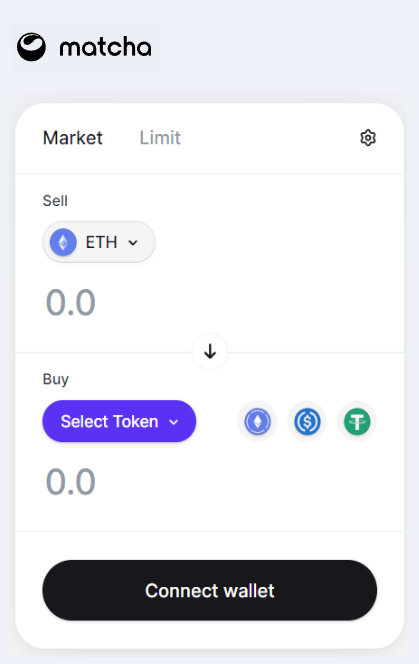This screenshot has height=664, width=419.
Task: Click the swap direction arrow button
Action: [x=210, y=351]
